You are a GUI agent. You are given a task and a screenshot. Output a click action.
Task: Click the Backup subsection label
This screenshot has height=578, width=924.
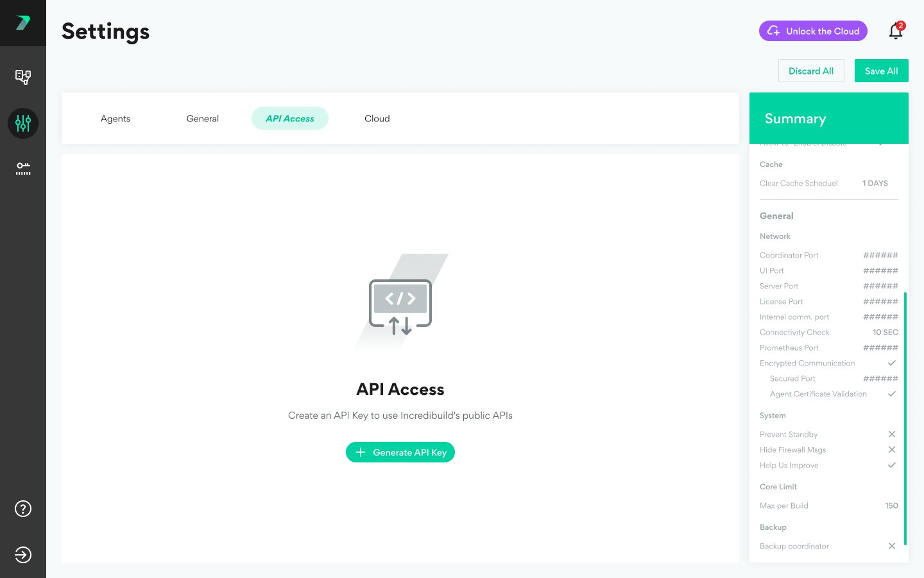pyautogui.click(x=773, y=527)
